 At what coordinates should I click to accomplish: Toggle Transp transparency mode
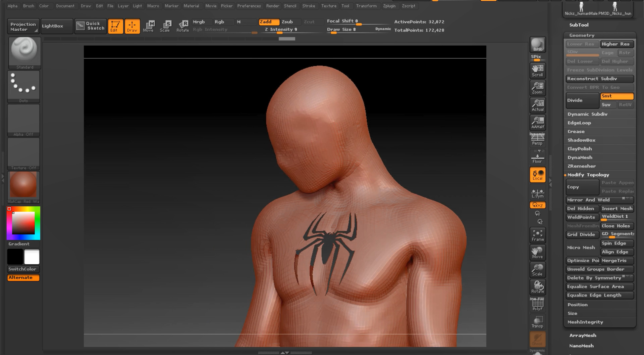coord(537,322)
